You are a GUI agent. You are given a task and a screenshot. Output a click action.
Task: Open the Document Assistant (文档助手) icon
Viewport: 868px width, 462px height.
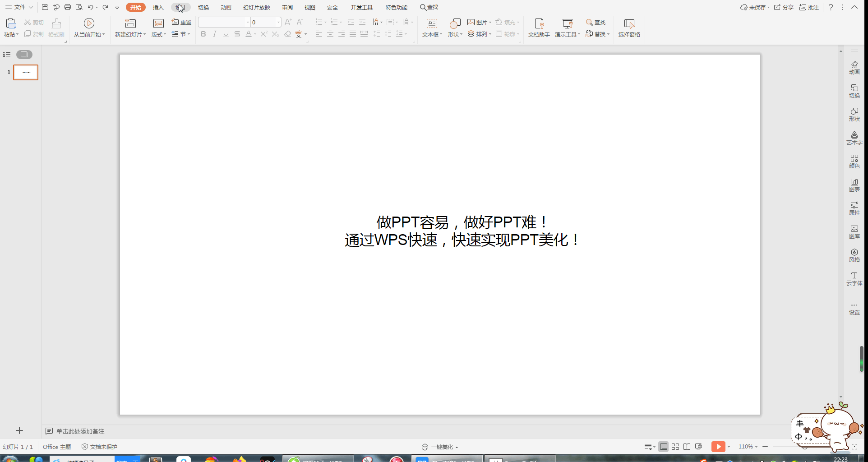539,23
